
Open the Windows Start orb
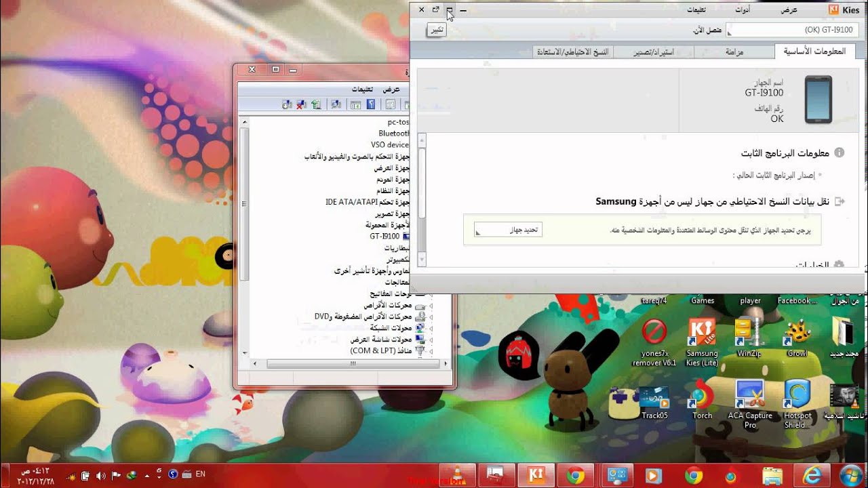click(x=850, y=475)
